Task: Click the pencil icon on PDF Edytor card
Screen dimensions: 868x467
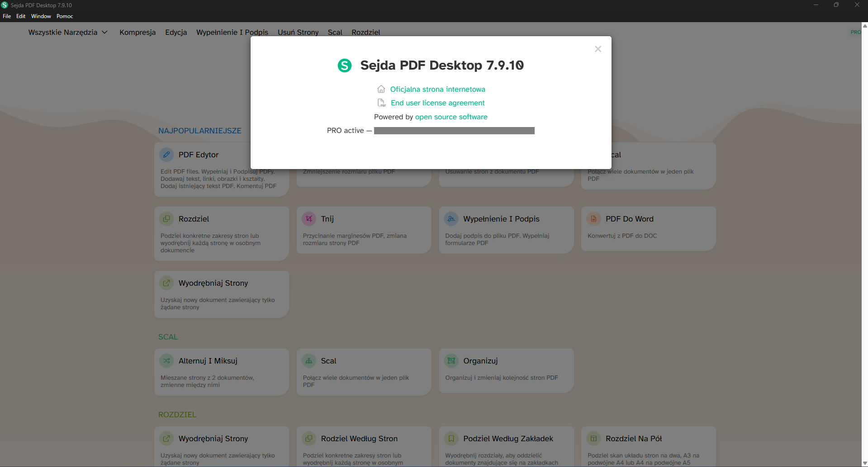Action: (166, 155)
